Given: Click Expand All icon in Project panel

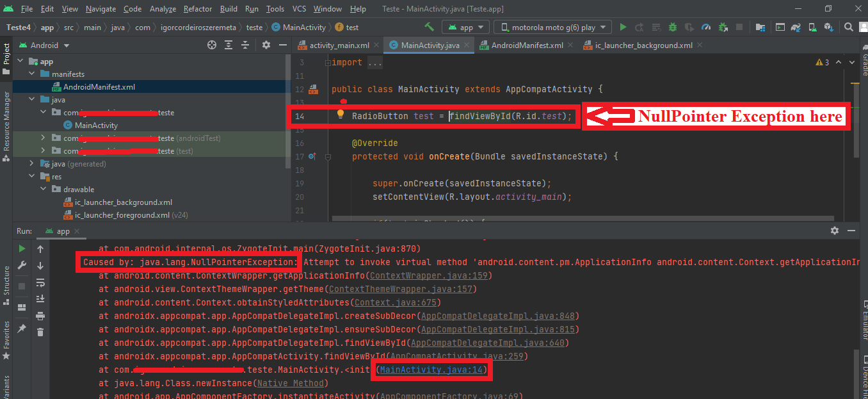Looking at the screenshot, I should [x=229, y=45].
